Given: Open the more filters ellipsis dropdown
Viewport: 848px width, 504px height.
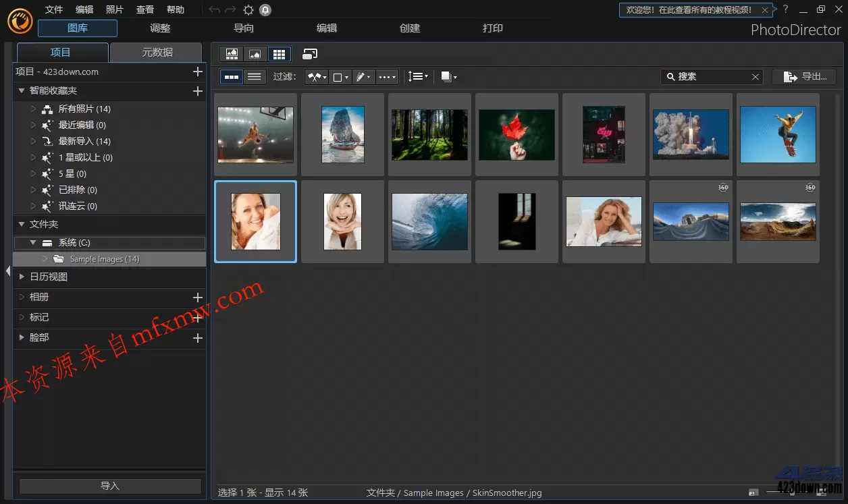Looking at the screenshot, I should [x=387, y=77].
